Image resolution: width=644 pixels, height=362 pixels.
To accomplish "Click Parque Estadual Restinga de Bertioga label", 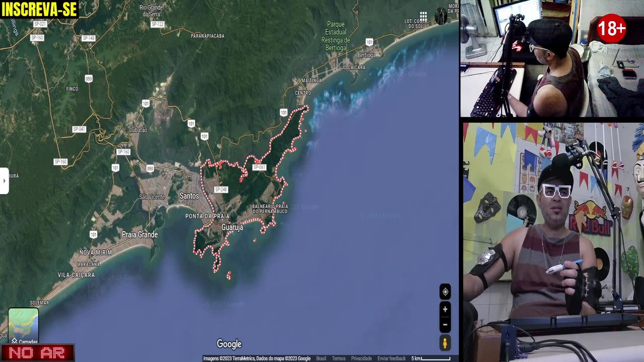I will pyautogui.click(x=336, y=36).
